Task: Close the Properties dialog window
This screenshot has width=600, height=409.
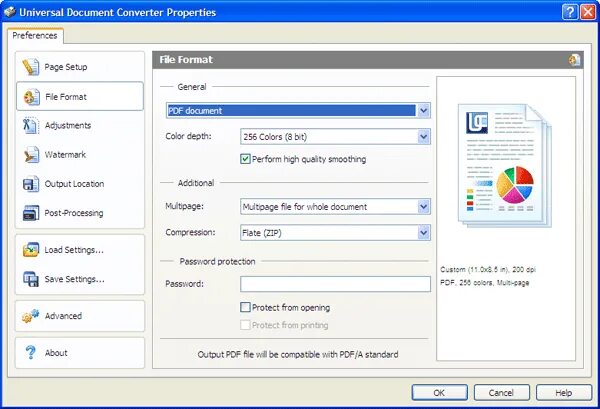Action: 588,12
